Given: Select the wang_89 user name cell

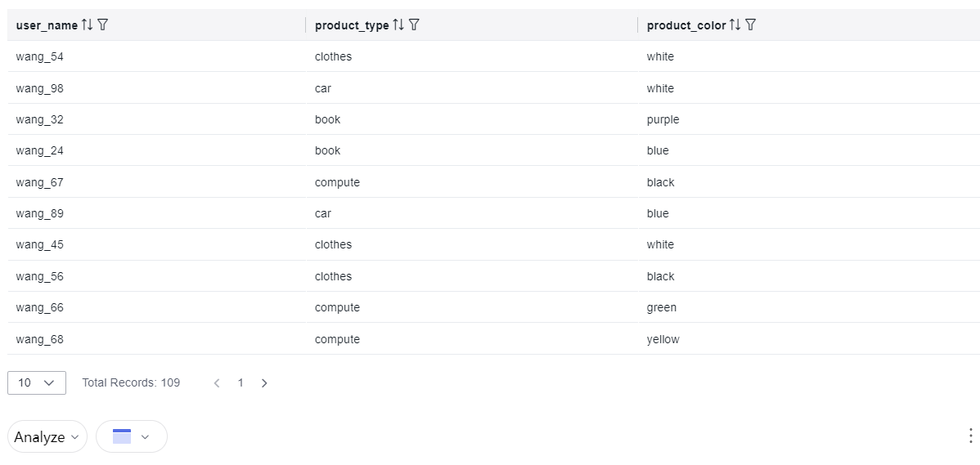Looking at the screenshot, I should pos(40,213).
